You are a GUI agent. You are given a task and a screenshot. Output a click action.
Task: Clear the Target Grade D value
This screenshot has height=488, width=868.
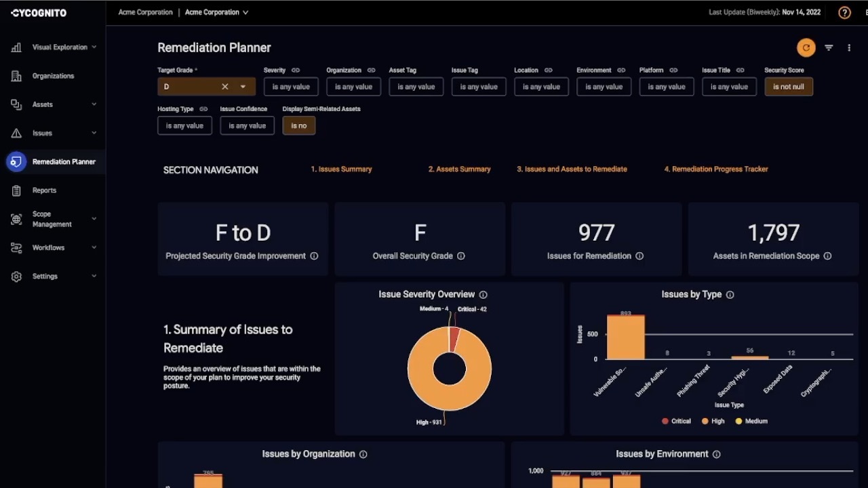coord(224,87)
